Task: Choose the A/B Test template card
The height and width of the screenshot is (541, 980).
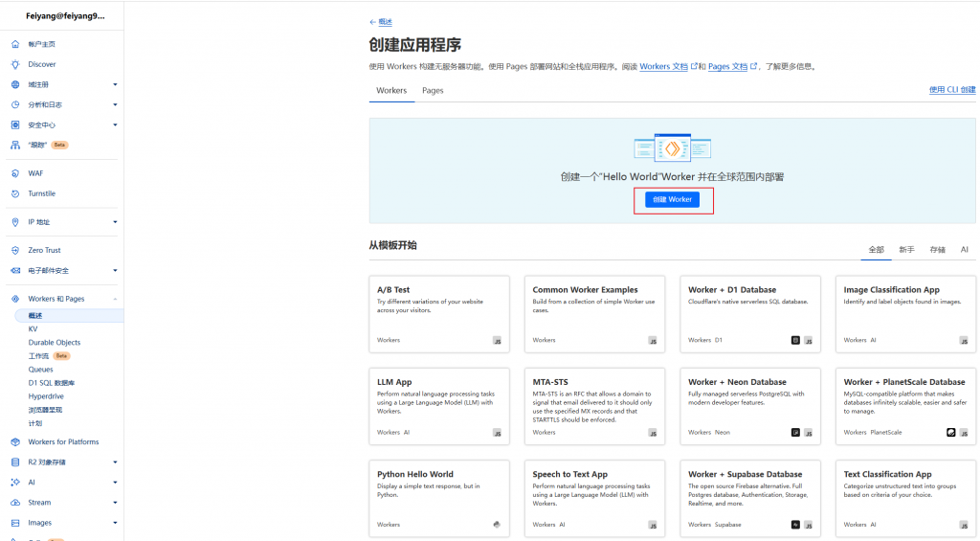Action: coord(439,315)
